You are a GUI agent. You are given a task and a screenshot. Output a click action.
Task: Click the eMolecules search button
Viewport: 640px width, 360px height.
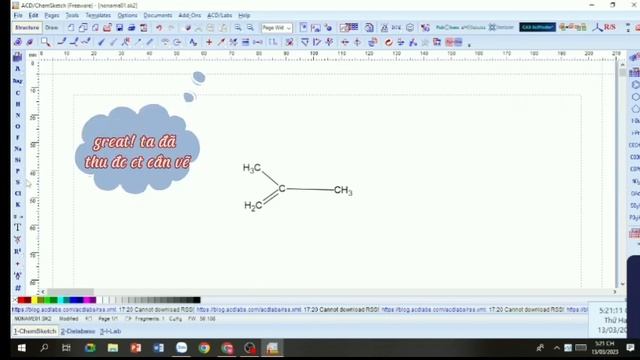(x=473, y=27)
